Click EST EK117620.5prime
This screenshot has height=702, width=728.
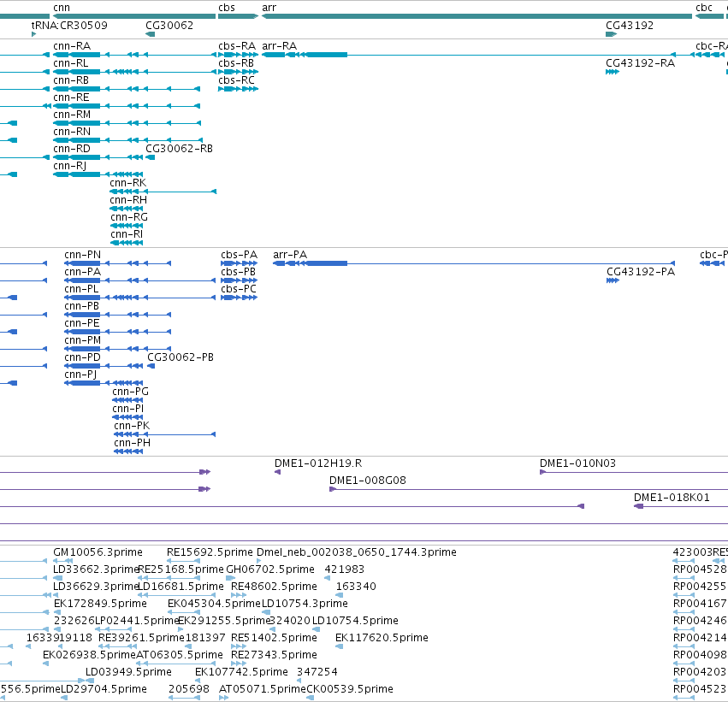(x=382, y=639)
